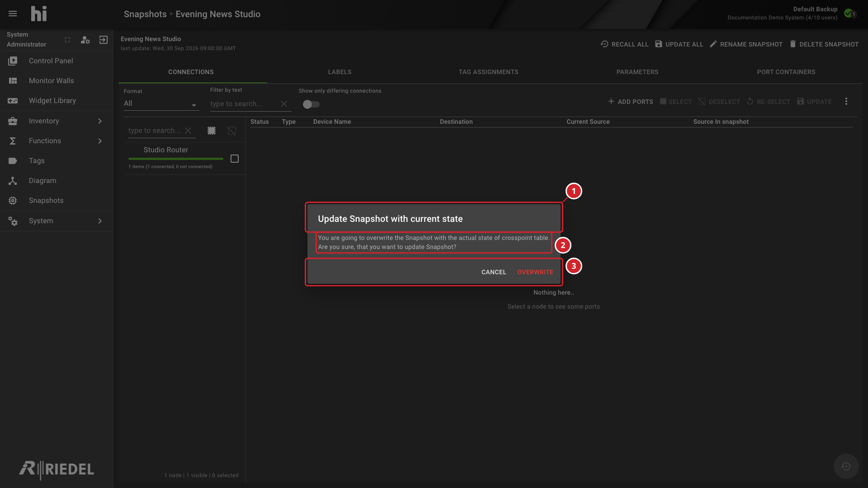
Task: Click the Overwrite button
Action: [x=535, y=272]
